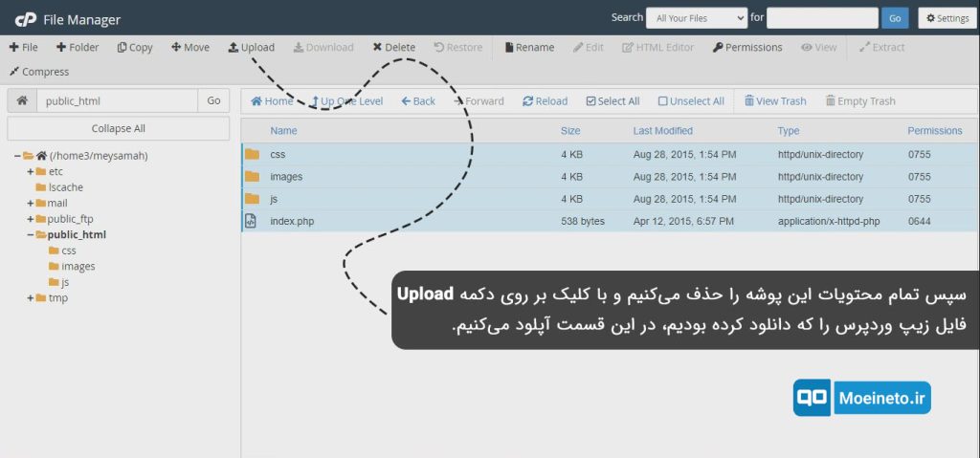Click the css folder icon in file list

252,154
